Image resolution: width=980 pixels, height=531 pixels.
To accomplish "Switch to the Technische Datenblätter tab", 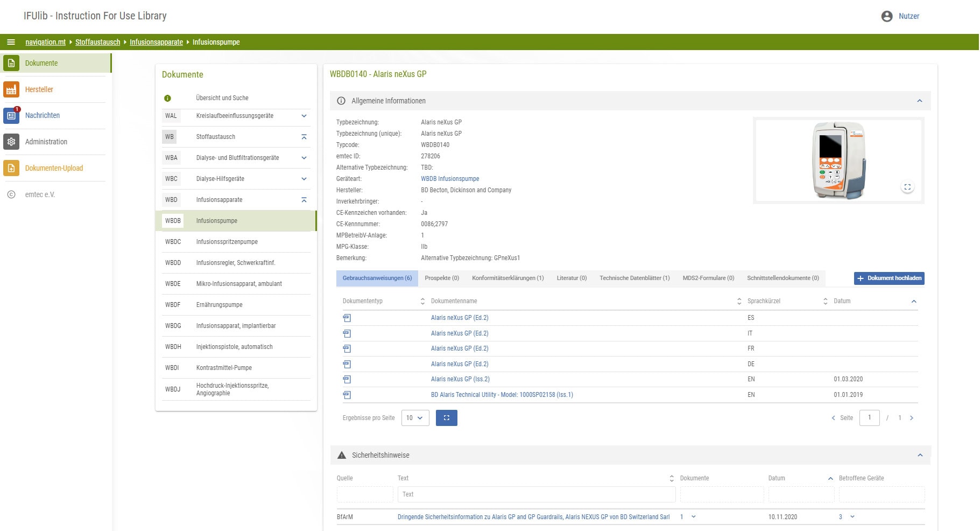I will coord(634,278).
